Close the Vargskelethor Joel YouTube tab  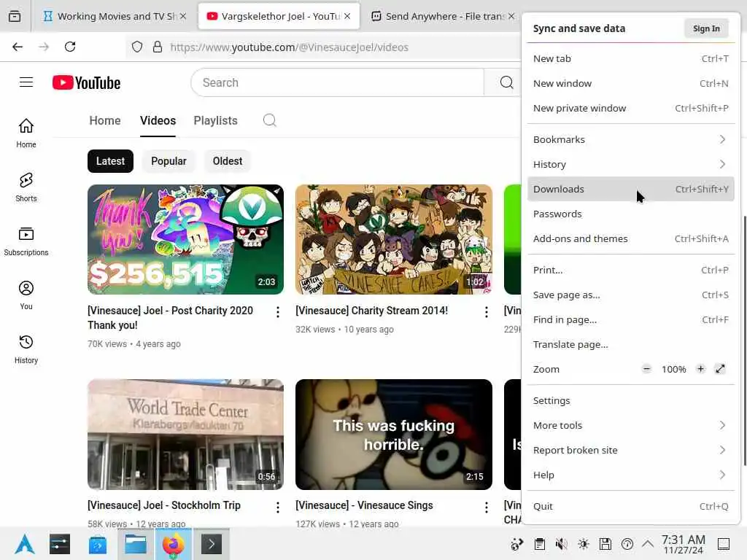click(347, 16)
